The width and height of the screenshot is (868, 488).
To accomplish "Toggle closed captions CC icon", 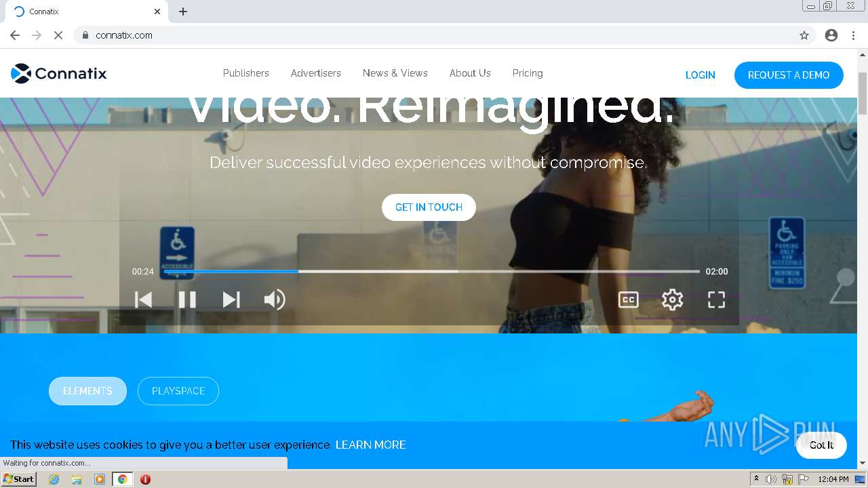I will coord(629,300).
